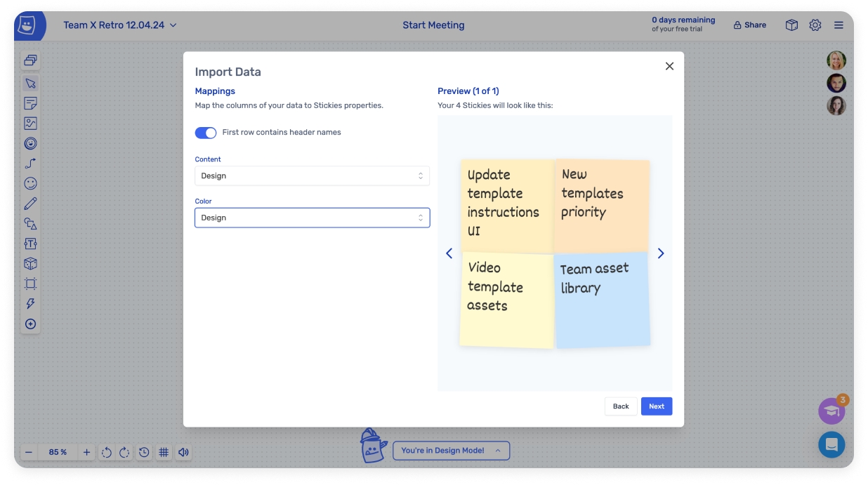Select the text box tool

tap(30, 244)
